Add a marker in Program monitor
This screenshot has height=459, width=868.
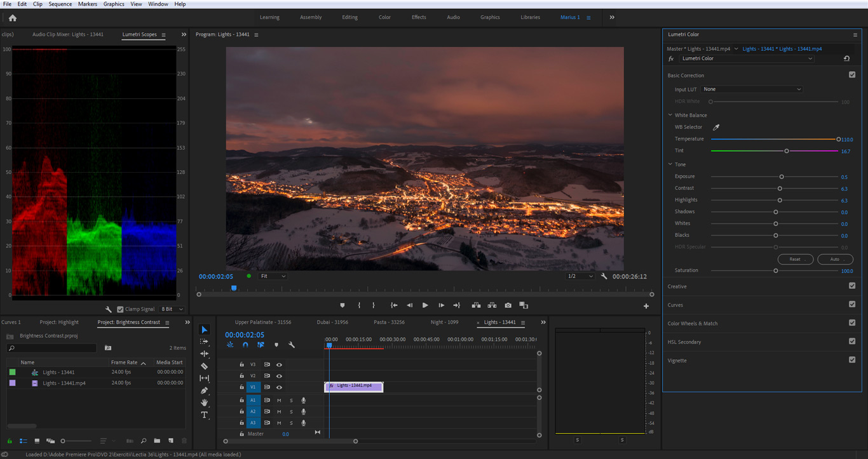pos(342,305)
